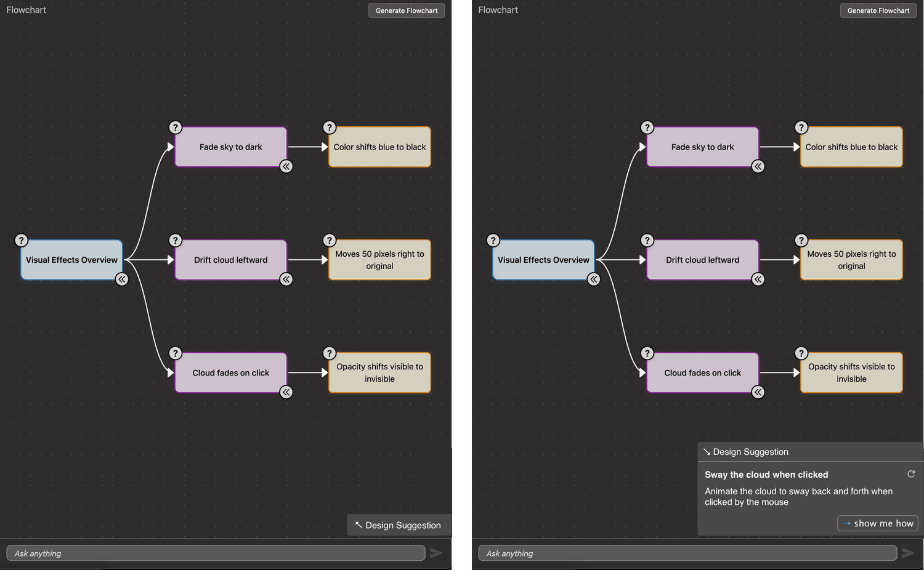Collapse Drift cloud leftward branch in right panel
Viewport: 924px width, 570px height.
click(758, 279)
